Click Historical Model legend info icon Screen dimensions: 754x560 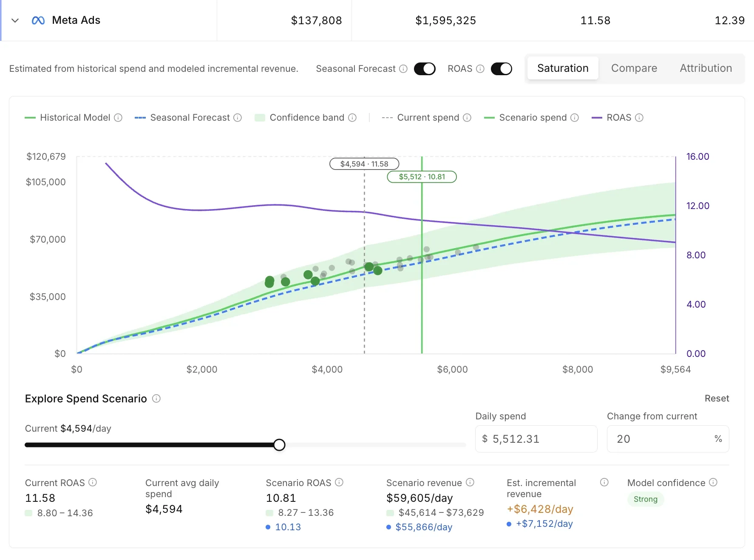pyautogui.click(x=118, y=118)
